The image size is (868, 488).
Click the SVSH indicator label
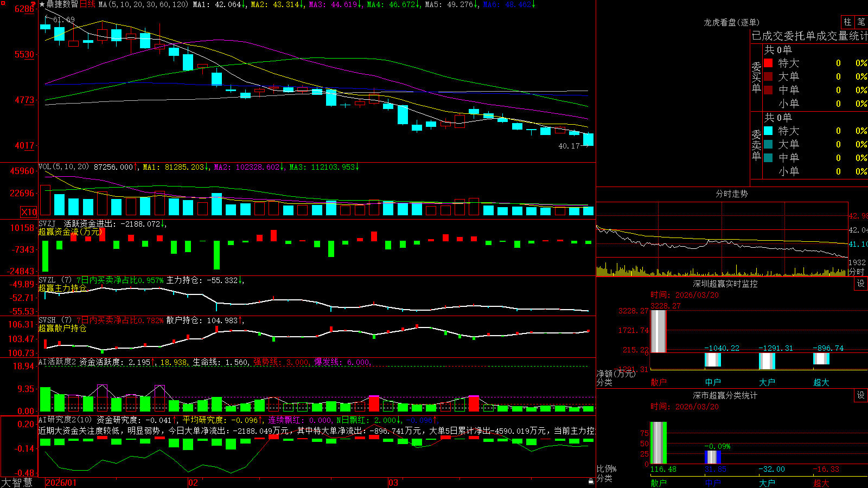coord(47,320)
